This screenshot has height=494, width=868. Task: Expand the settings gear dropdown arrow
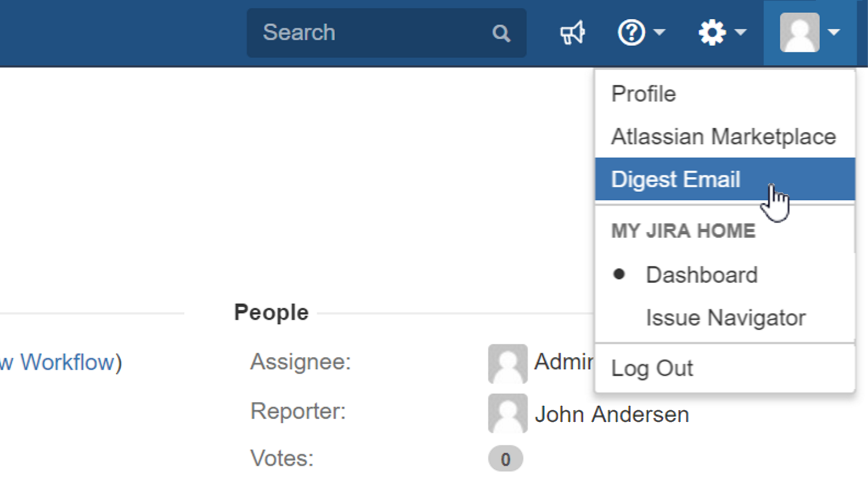(x=741, y=32)
